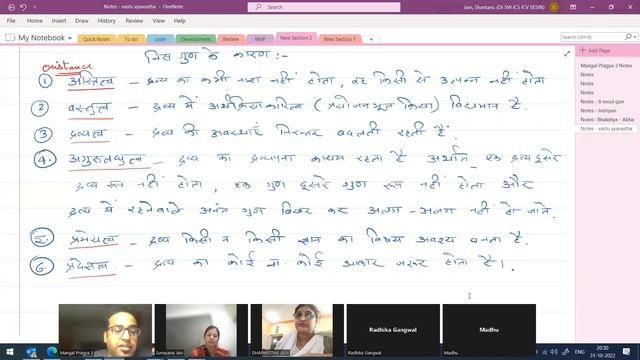
Task: Click the Undo icon in title bar
Action: (23, 7)
